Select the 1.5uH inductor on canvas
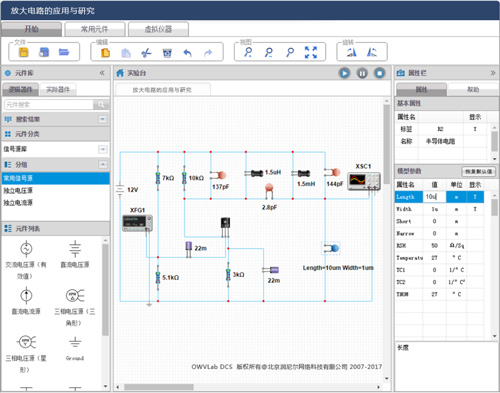The image size is (500, 393). pos(255,173)
